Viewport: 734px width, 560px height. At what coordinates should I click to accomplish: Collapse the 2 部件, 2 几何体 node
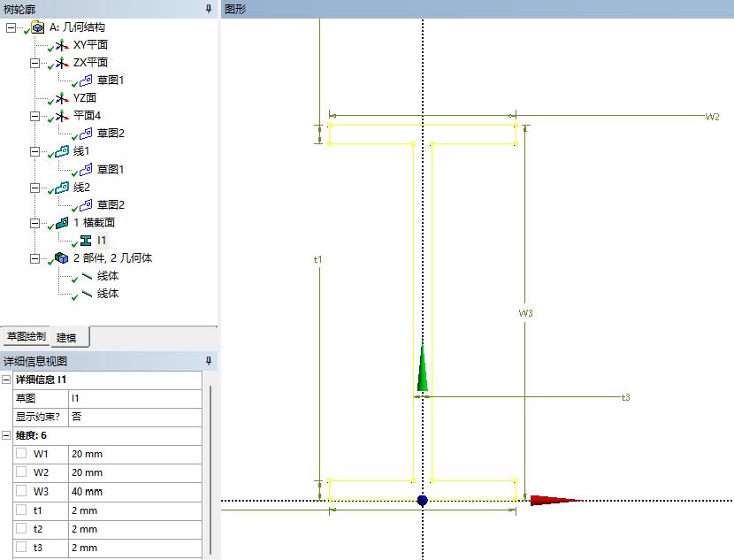[x=35, y=258]
